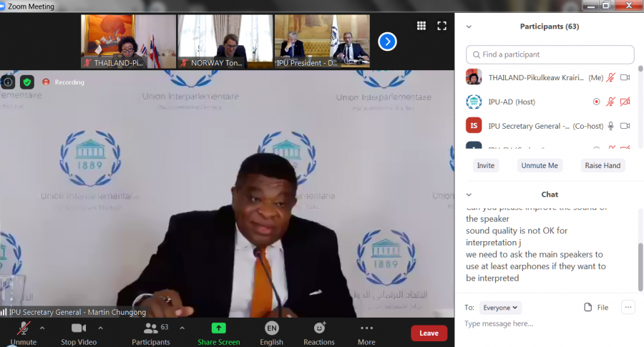
Task: Open the More options menu
Action: [x=366, y=328]
